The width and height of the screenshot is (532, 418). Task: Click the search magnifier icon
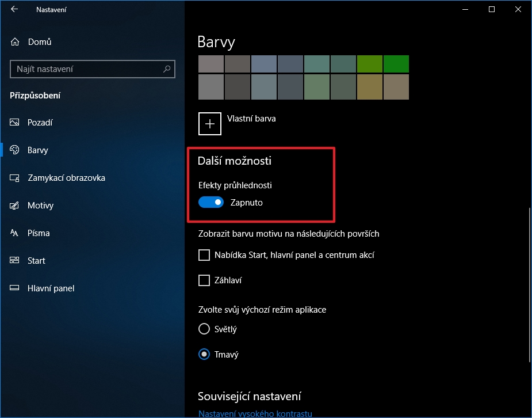pyautogui.click(x=167, y=69)
